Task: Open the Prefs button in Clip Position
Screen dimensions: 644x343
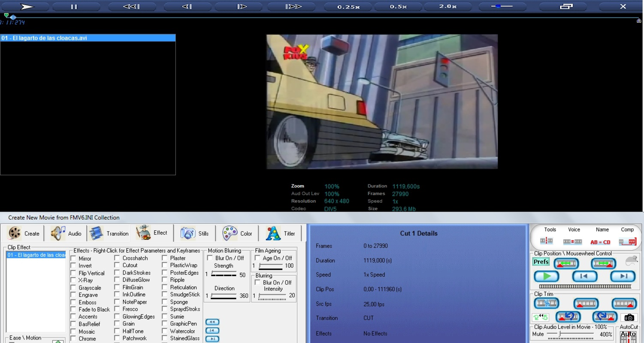Action: (x=541, y=262)
